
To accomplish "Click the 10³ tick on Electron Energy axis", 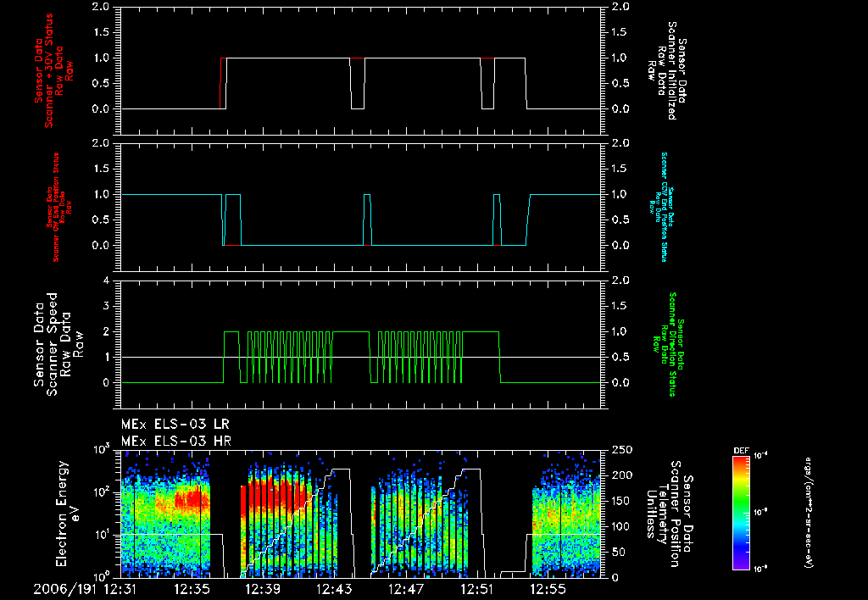I will 102,447.
